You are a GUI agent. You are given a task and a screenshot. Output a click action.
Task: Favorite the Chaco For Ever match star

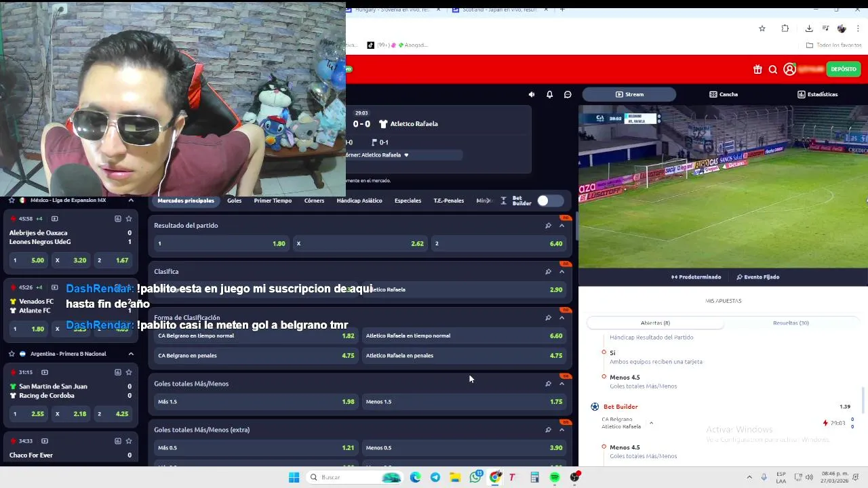[x=129, y=441]
